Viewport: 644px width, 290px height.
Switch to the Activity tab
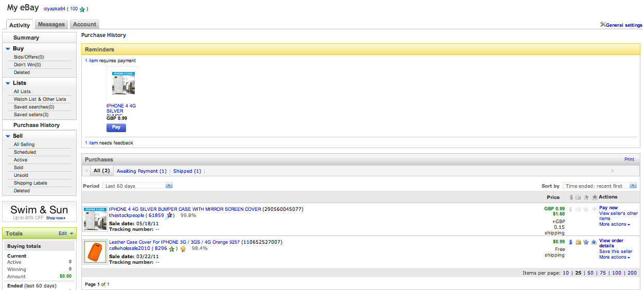point(20,25)
